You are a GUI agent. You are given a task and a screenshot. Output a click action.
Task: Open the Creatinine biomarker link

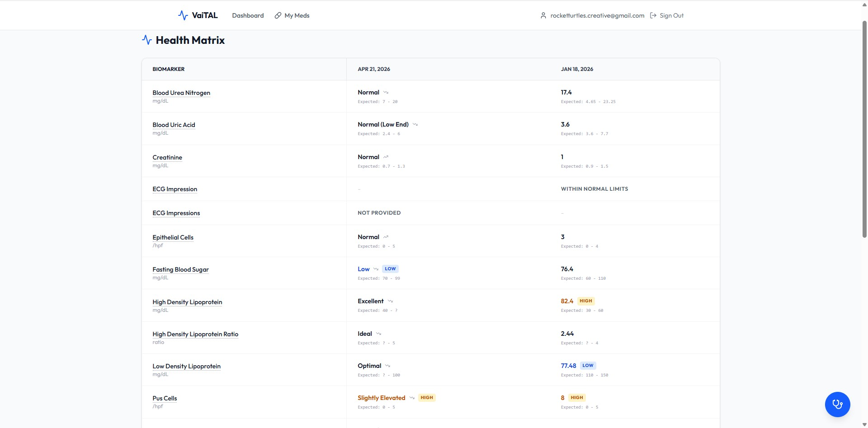click(167, 157)
